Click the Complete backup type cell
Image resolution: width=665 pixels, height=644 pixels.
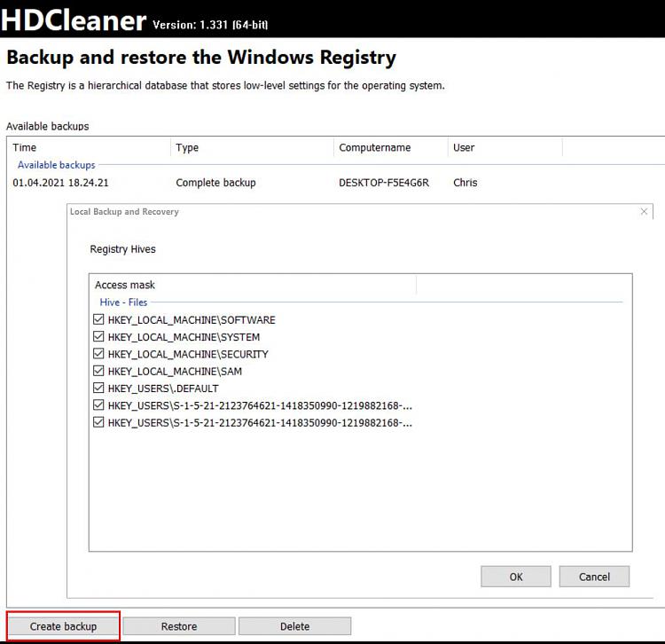(215, 183)
